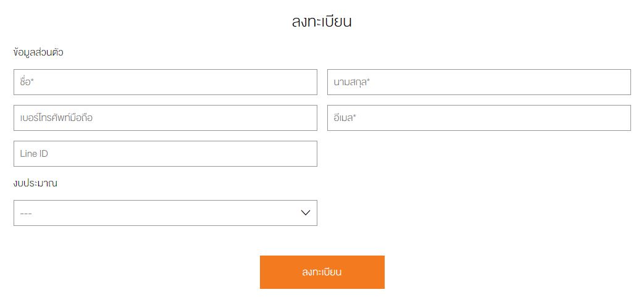The width and height of the screenshot is (644, 300).
Task: Click the ชื่อ* placeholder text
Action: (26, 82)
